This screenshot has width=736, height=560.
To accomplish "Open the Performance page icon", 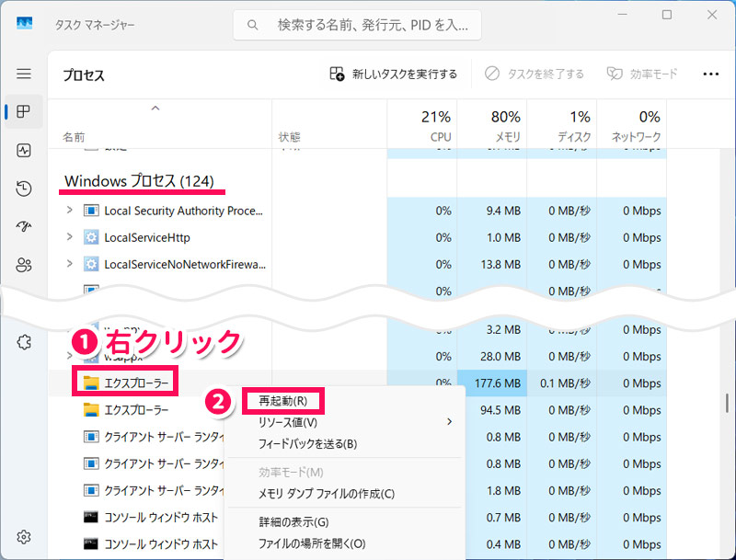I will click(x=24, y=151).
